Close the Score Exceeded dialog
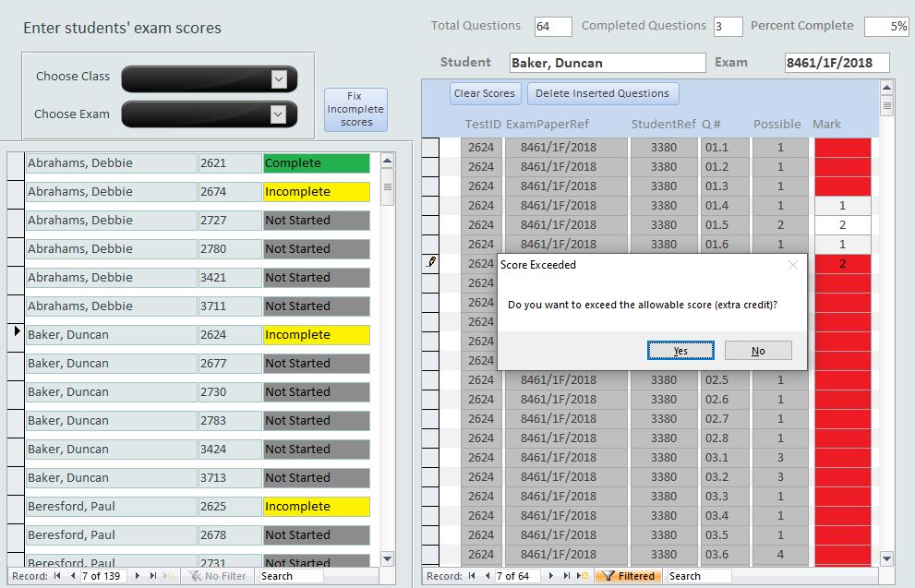Viewport: 915px width, 588px height. (x=792, y=265)
